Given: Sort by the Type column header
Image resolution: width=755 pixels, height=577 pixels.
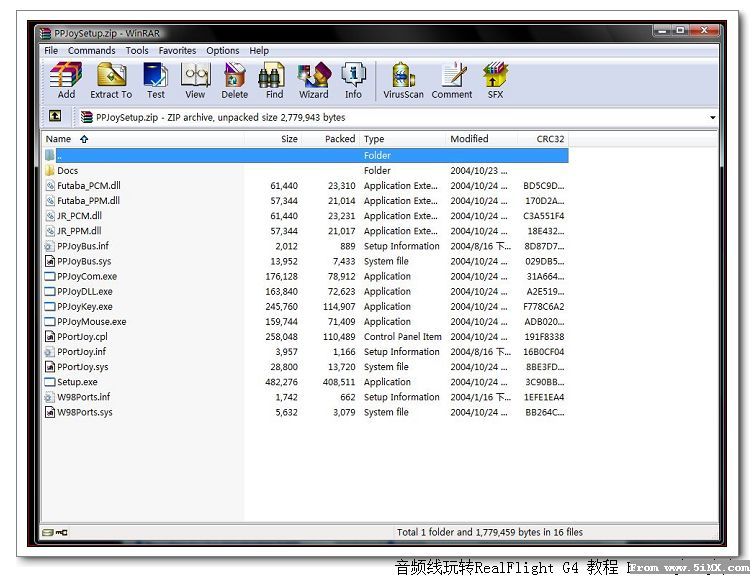Looking at the screenshot, I should [402, 139].
